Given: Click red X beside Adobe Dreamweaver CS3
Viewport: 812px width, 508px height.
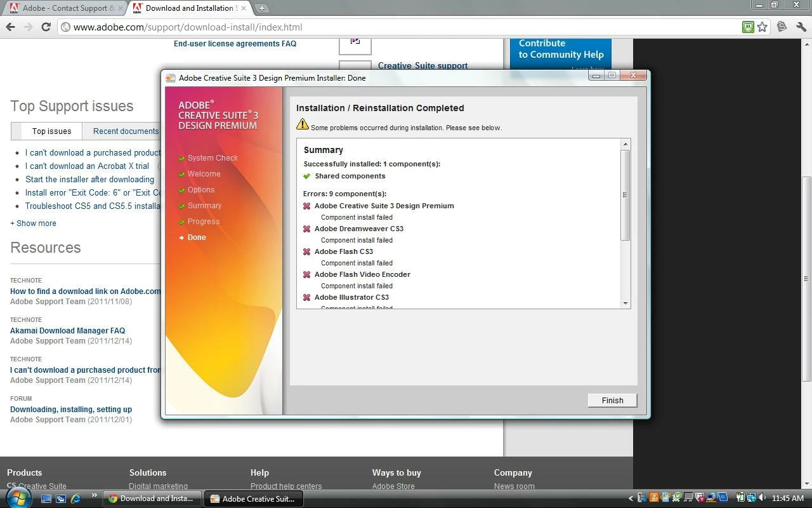Looking at the screenshot, I should (x=307, y=229).
